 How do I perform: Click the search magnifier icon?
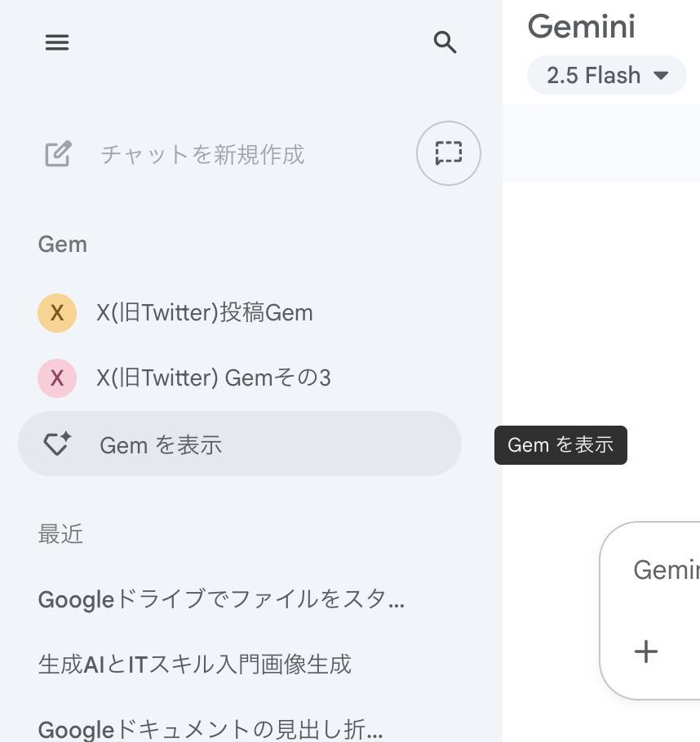point(445,42)
